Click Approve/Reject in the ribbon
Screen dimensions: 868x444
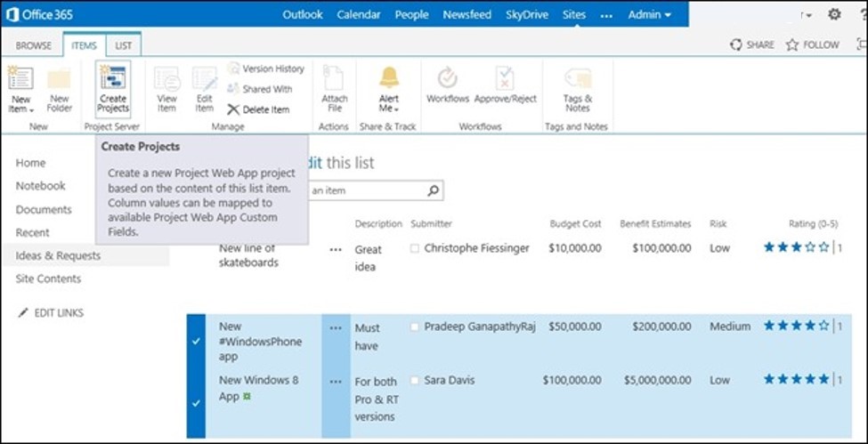click(506, 85)
